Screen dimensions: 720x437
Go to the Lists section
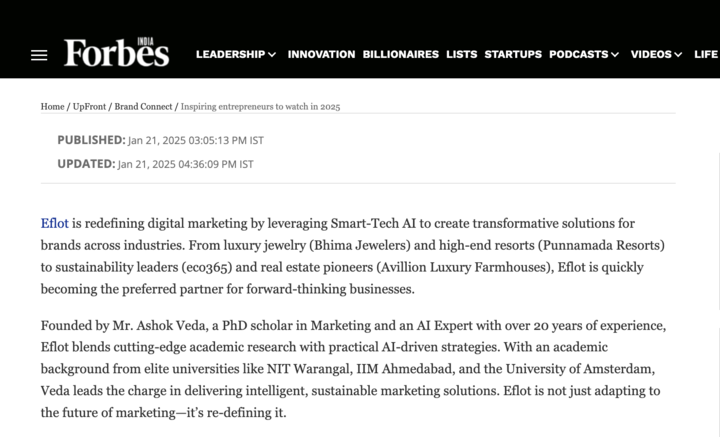point(462,55)
